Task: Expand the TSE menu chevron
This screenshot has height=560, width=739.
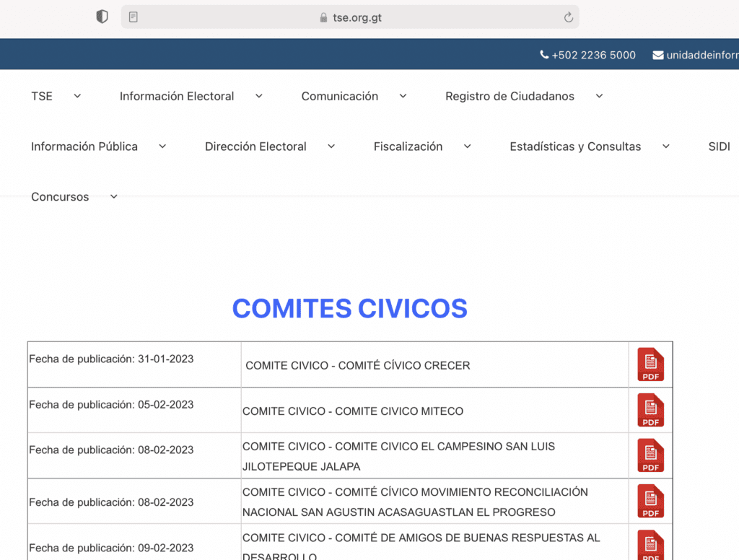Action: click(77, 96)
